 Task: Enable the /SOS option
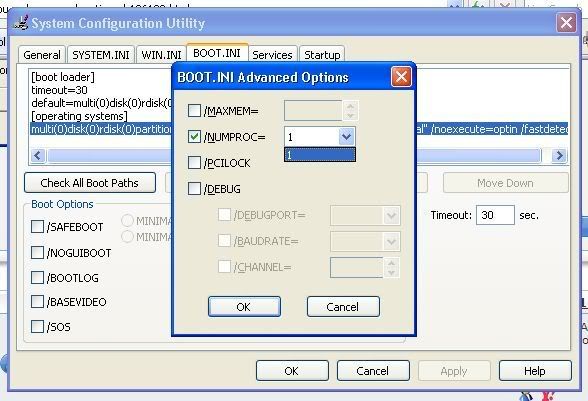37,326
